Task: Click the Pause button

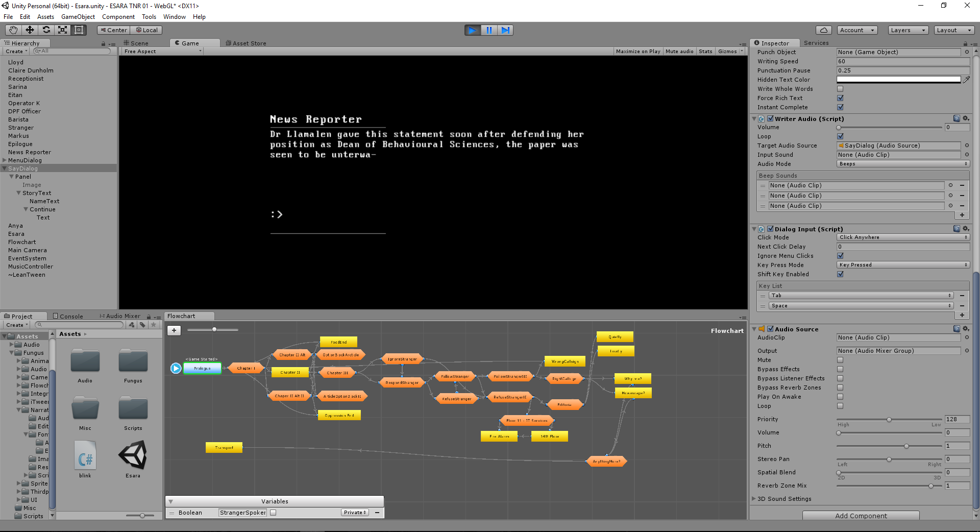Action: pyautogui.click(x=489, y=30)
